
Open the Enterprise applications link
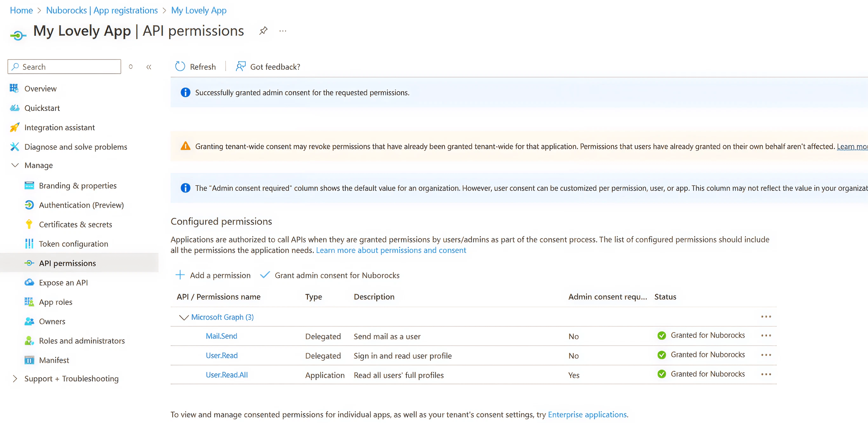(587, 414)
